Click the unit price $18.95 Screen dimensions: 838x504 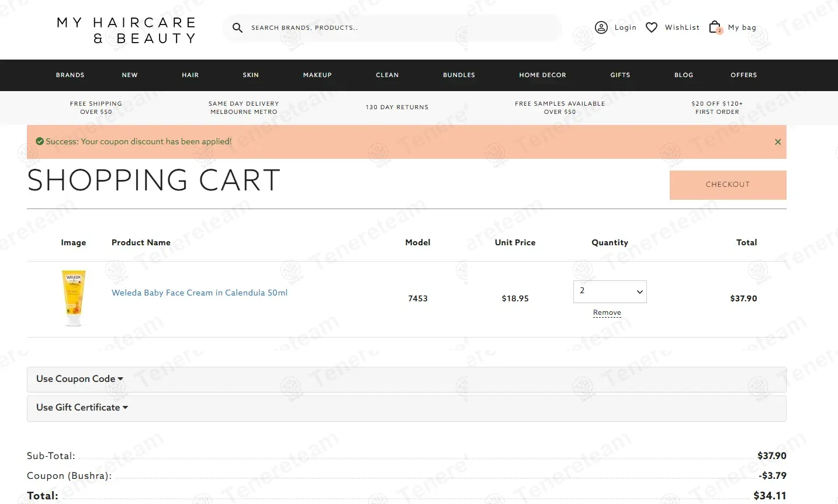[515, 298]
